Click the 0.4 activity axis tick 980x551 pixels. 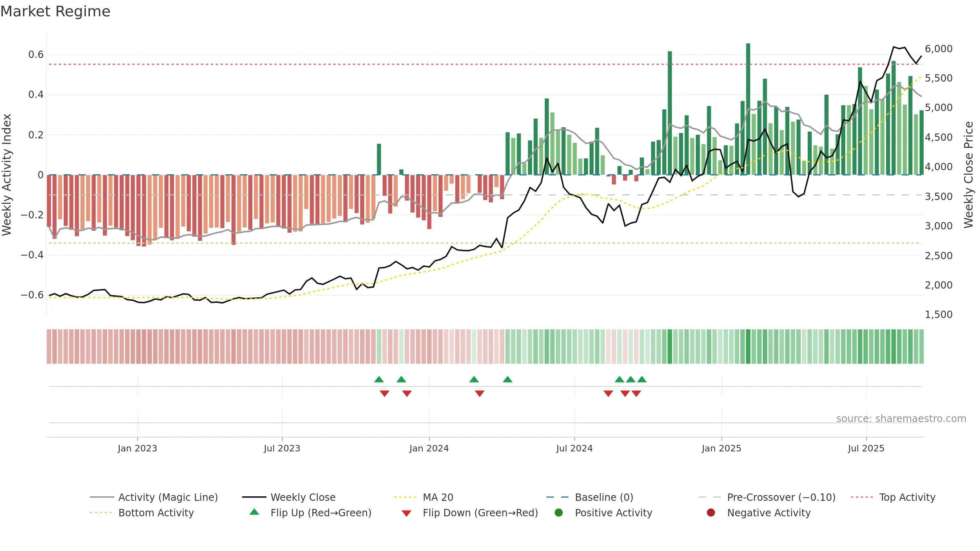[x=36, y=94]
